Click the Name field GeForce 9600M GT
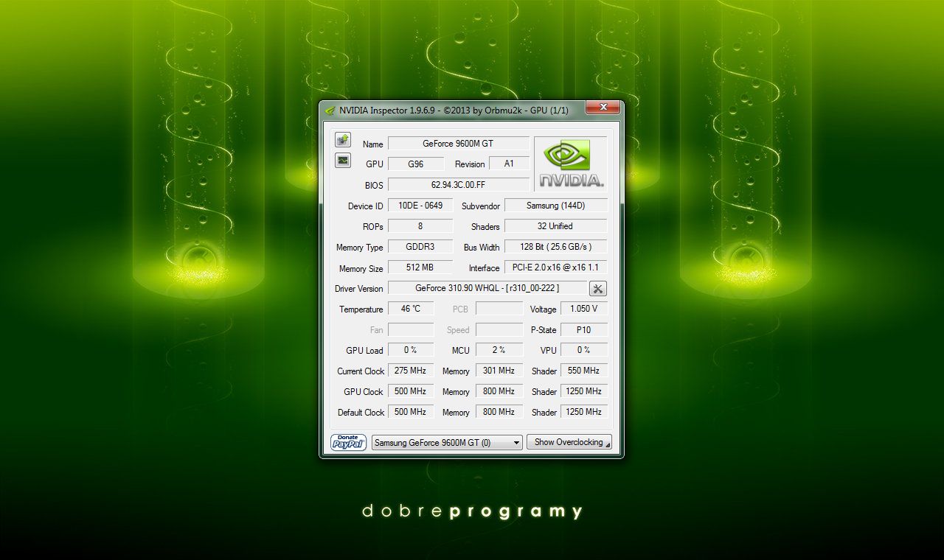 (x=458, y=144)
